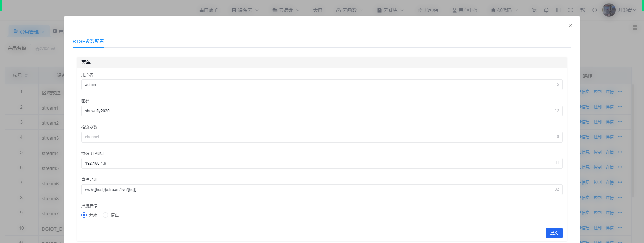Click 详情 link for row 7 stream6
Viewport: 644px width, 243px height.
pyautogui.click(x=610, y=183)
